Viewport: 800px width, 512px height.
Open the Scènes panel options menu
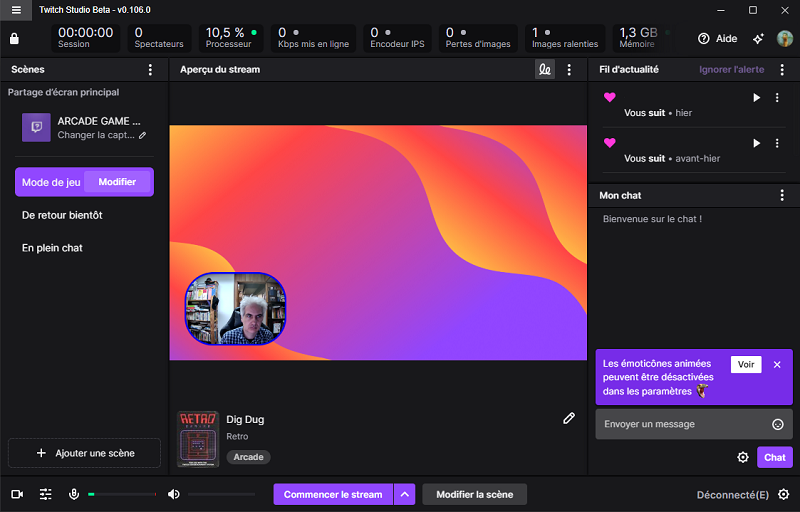click(x=150, y=70)
